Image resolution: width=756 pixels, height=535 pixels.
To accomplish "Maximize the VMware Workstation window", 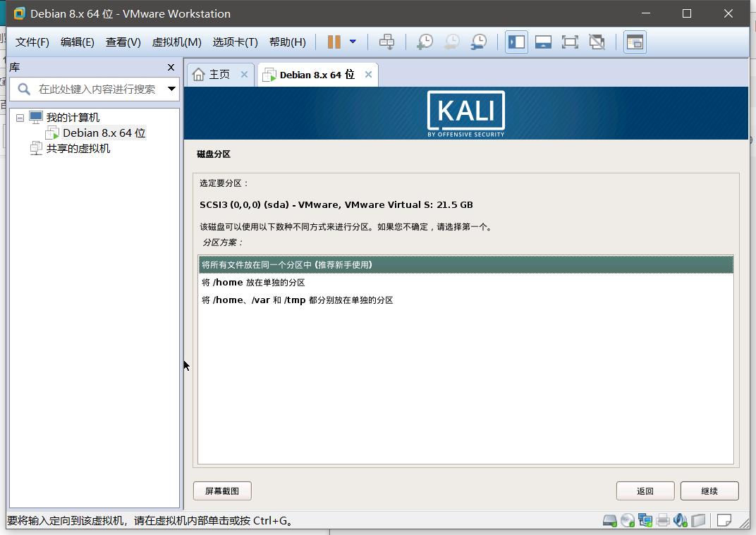I will point(687,13).
